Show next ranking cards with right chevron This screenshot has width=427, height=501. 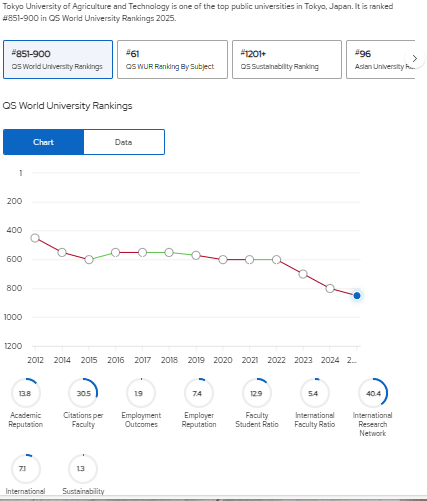pyautogui.click(x=415, y=59)
